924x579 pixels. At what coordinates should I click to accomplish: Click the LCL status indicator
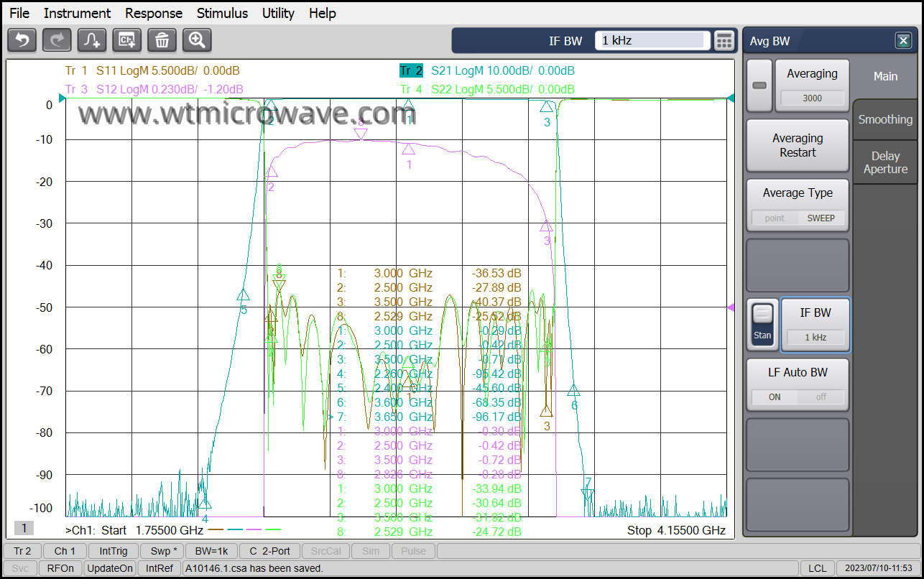pos(817,568)
